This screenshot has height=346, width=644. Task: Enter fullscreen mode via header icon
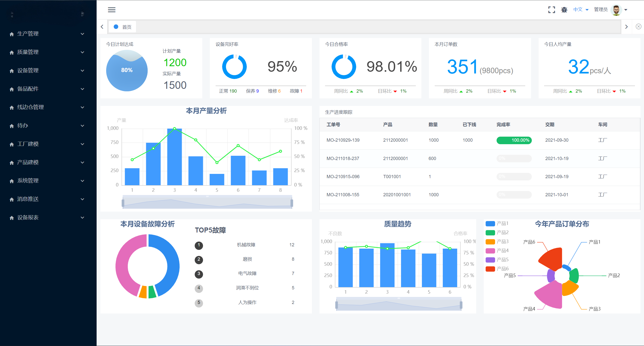pyautogui.click(x=551, y=10)
